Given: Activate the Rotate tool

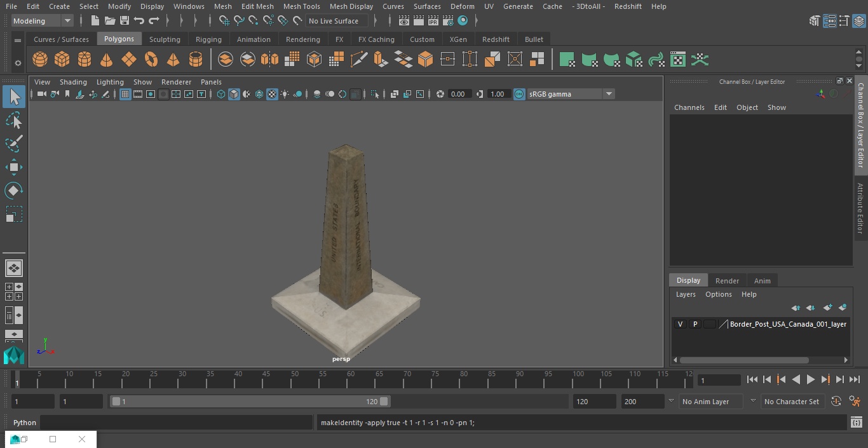Looking at the screenshot, I should (x=14, y=191).
